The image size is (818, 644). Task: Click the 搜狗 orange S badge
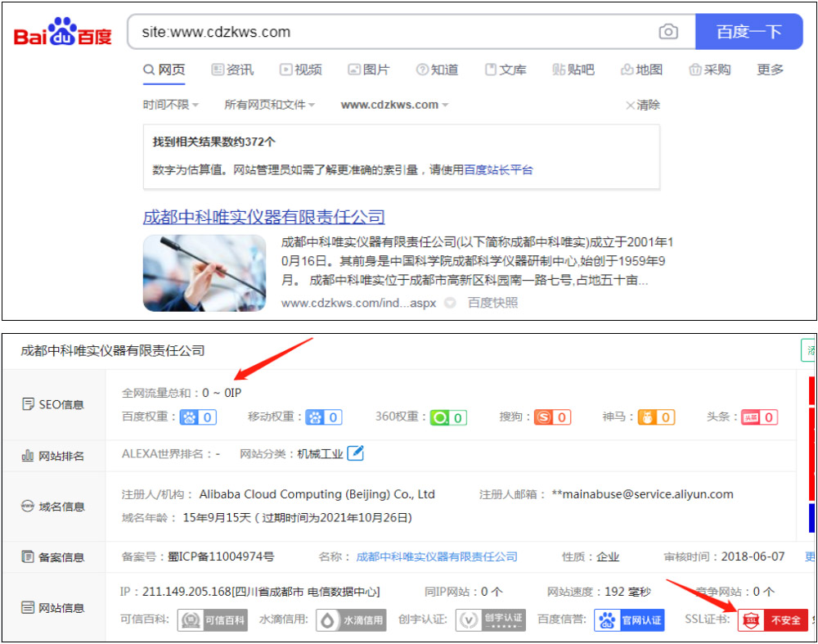click(552, 417)
